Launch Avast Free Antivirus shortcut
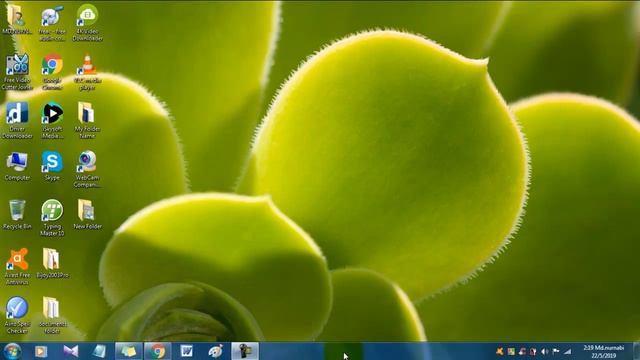 pyautogui.click(x=17, y=266)
